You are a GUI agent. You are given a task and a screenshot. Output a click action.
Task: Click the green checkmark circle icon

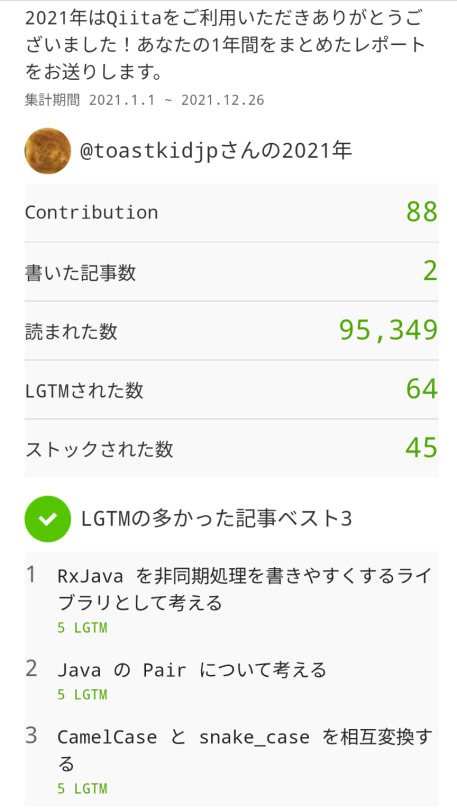(48, 519)
